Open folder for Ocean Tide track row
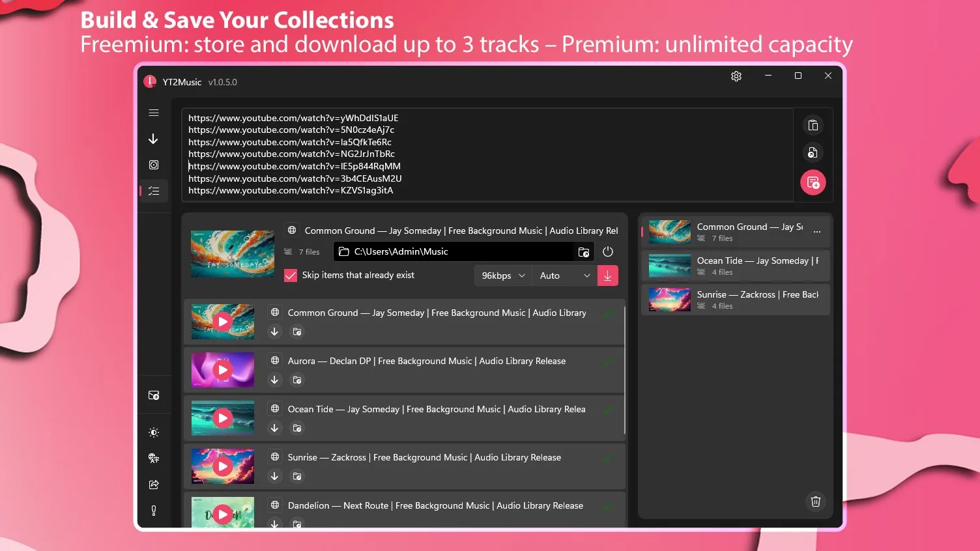 coord(297,428)
